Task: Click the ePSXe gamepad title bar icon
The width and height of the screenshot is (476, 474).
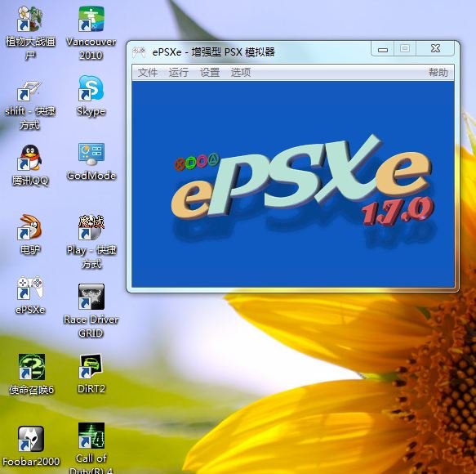Action: [x=139, y=52]
